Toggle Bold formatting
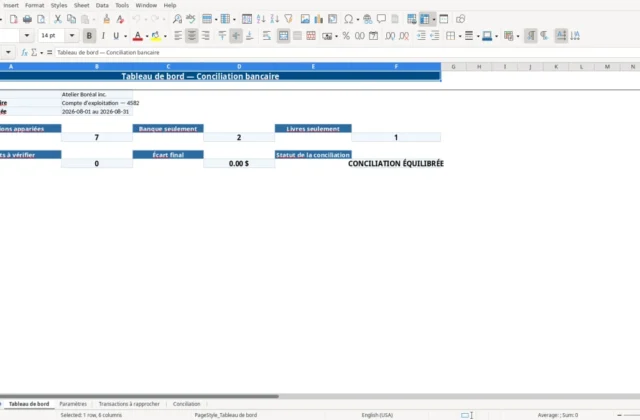This screenshot has height=420, width=640. (89, 36)
